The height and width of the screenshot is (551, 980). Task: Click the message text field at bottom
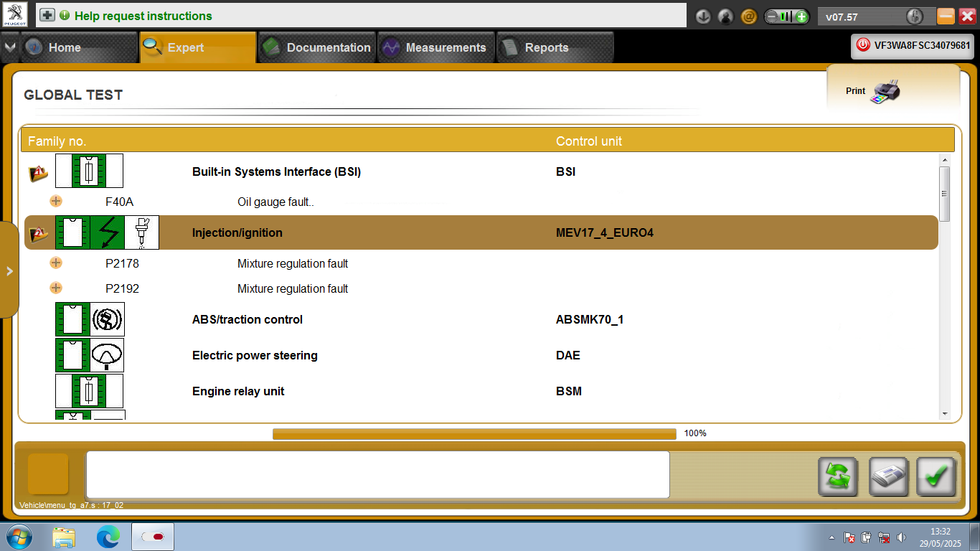pos(377,474)
